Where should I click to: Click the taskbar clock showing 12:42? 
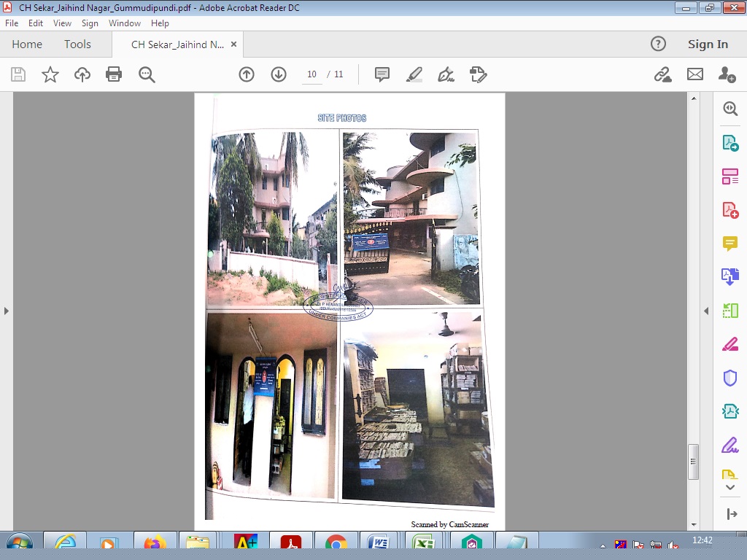(x=703, y=540)
